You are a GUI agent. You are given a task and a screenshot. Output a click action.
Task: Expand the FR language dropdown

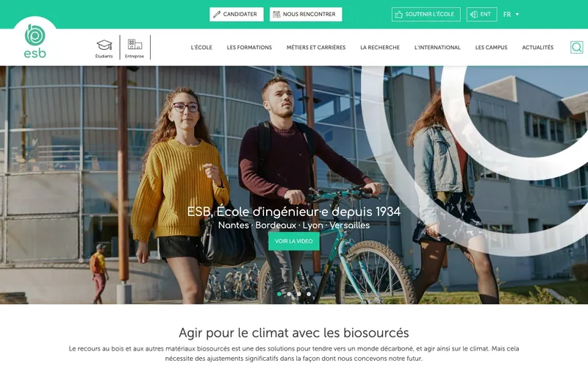(x=511, y=14)
